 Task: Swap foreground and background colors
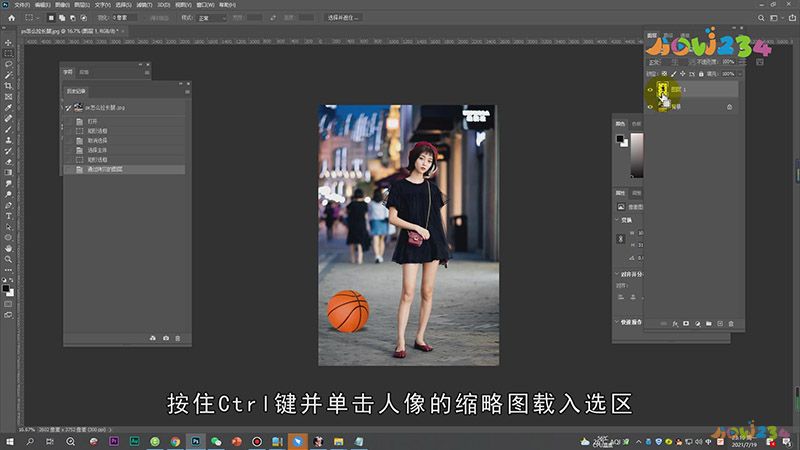click(12, 280)
